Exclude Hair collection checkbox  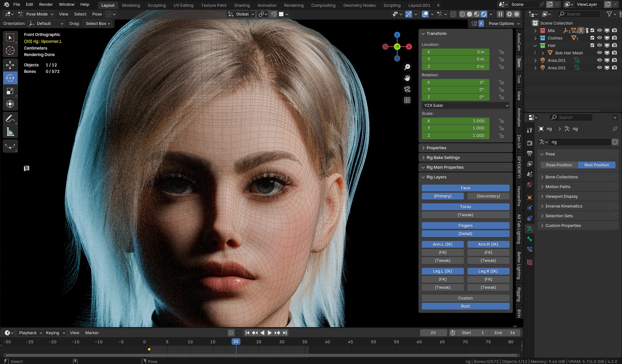[x=592, y=45]
